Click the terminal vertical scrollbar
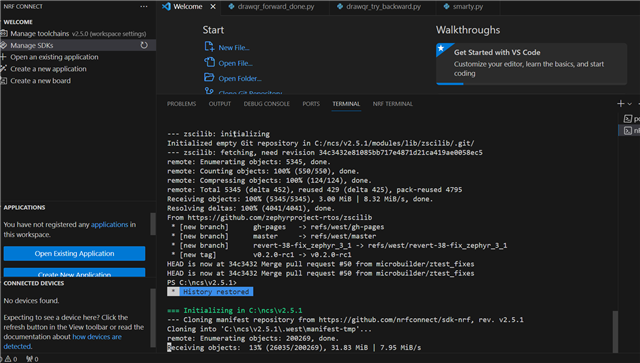This screenshot has height=363, width=640. click(x=616, y=332)
